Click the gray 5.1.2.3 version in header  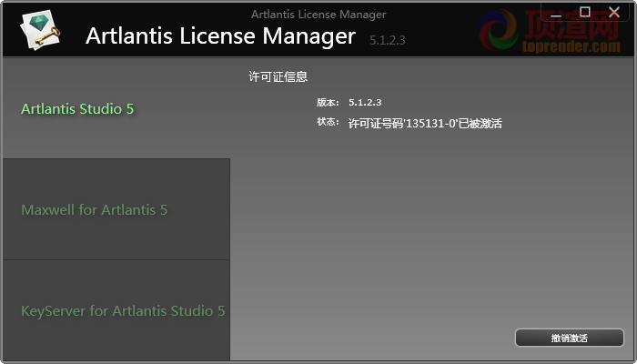[387, 40]
